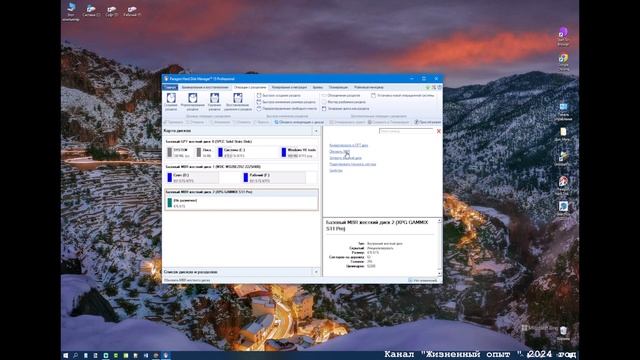The image size is (640, 360).
Task: Open the Restore deleted partition wizard icon
Action: click(238, 101)
